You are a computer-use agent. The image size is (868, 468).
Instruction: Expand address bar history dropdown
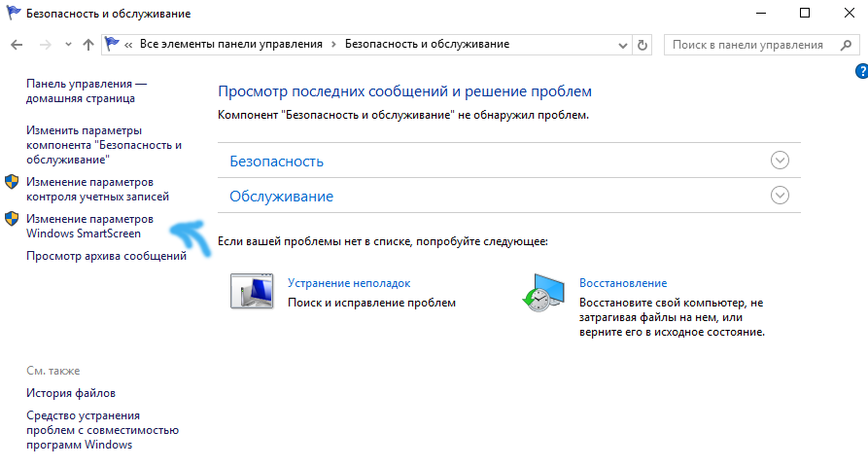(x=623, y=46)
